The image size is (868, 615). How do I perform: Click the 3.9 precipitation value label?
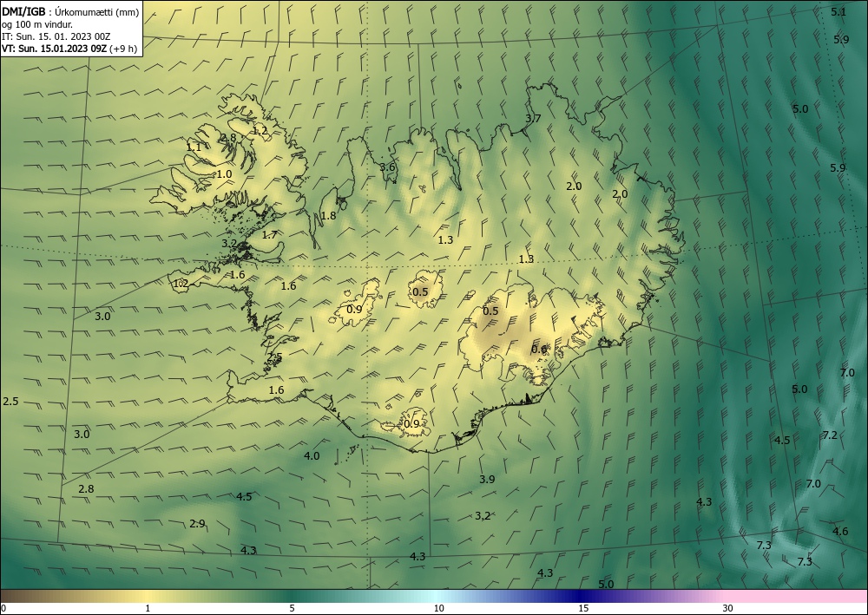487,480
